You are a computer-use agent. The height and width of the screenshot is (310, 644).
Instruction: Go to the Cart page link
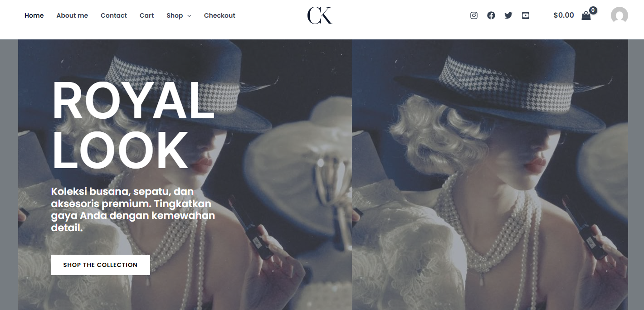[146, 15]
